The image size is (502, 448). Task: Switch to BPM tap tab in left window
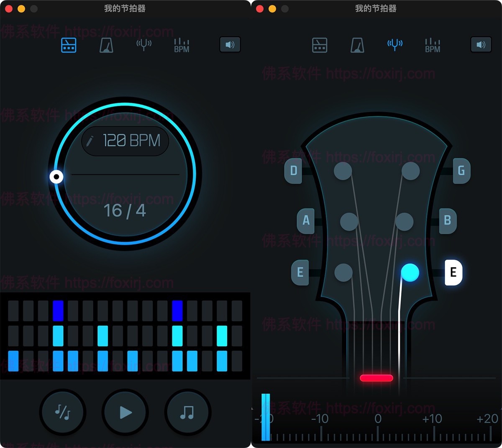click(182, 45)
